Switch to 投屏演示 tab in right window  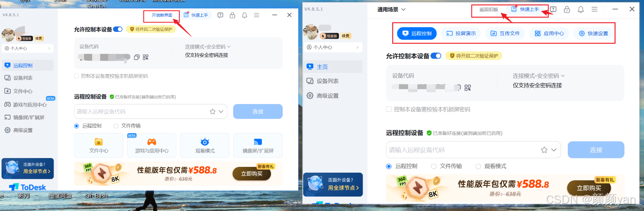point(461,33)
